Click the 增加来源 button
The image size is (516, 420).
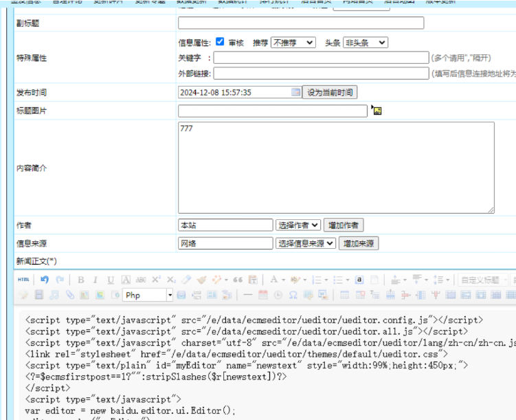(359, 243)
